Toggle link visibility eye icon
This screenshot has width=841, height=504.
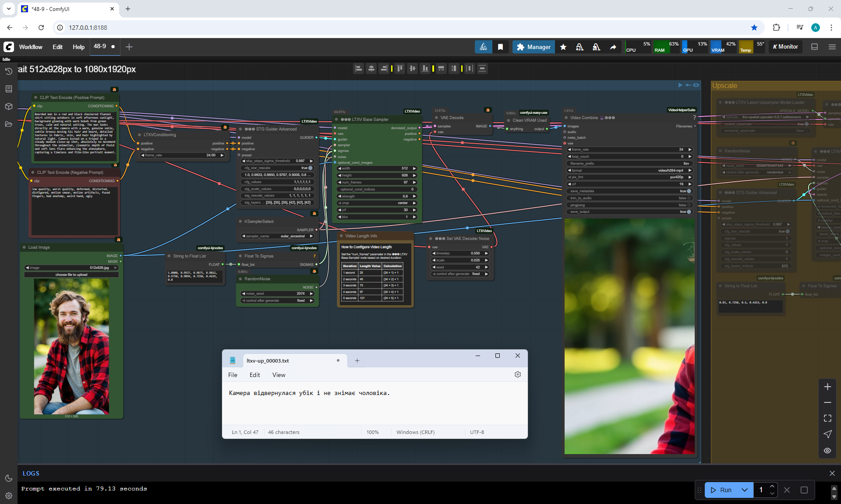tap(827, 450)
